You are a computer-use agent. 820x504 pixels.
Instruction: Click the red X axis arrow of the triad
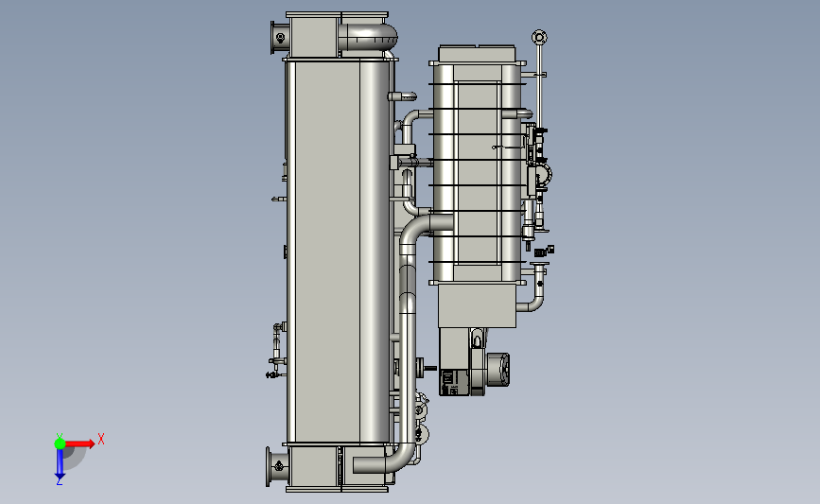79,443
